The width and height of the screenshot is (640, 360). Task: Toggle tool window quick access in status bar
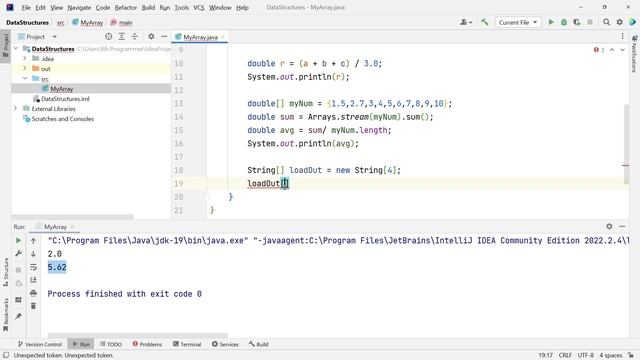click(x=6, y=355)
